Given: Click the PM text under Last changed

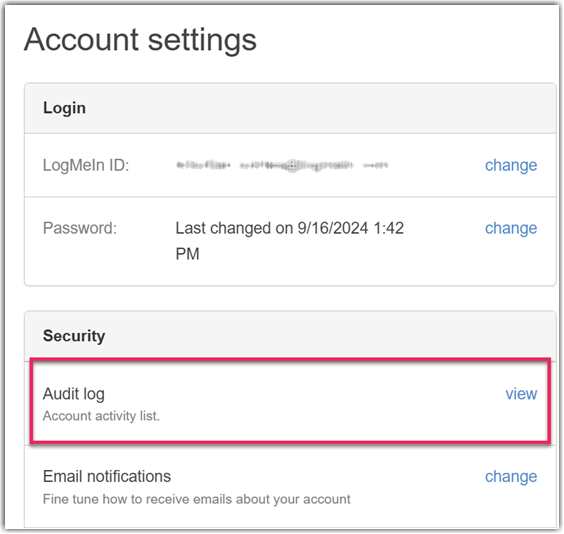Looking at the screenshot, I should (187, 254).
